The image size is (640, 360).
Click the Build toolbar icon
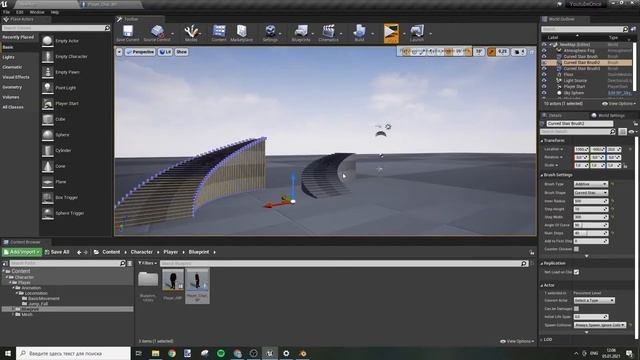pyautogui.click(x=359, y=33)
